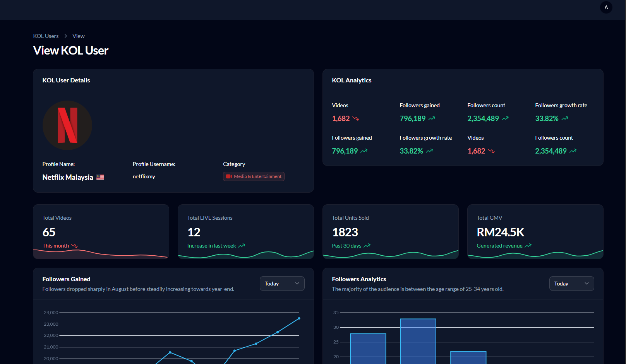Click the Netflix profile logo image
626x364 pixels.
click(x=67, y=125)
